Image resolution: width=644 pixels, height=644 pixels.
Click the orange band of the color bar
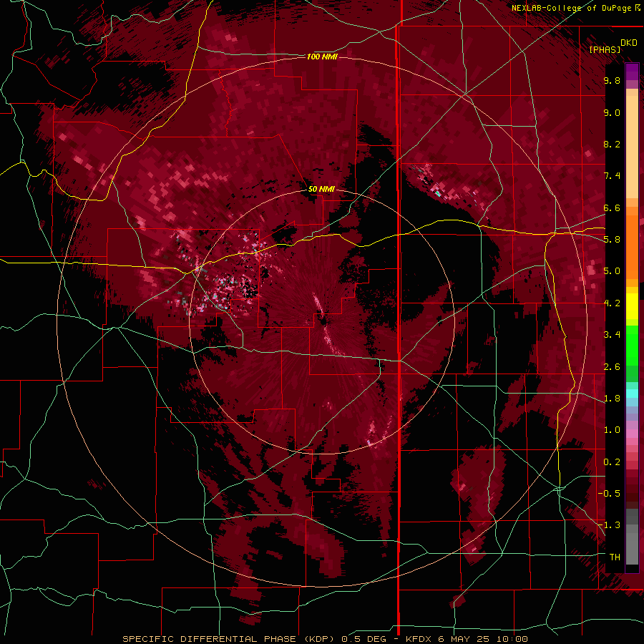pyautogui.click(x=632, y=243)
